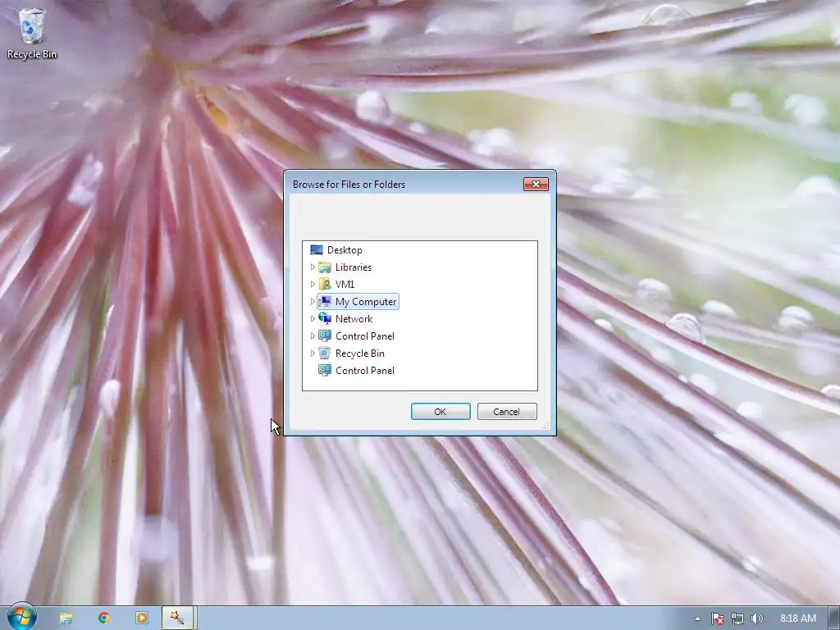
Task: Cancel the Browse for Files dialog
Action: point(507,412)
